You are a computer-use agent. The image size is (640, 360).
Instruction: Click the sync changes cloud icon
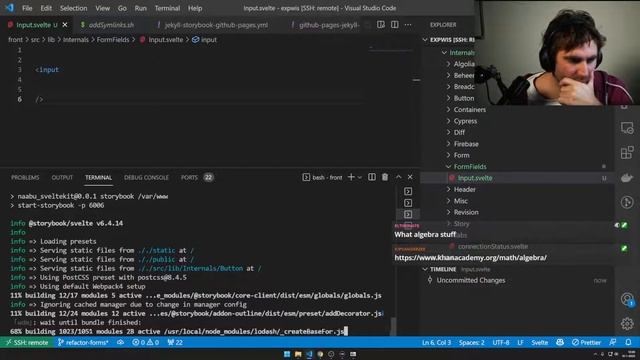click(x=120, y=342)
